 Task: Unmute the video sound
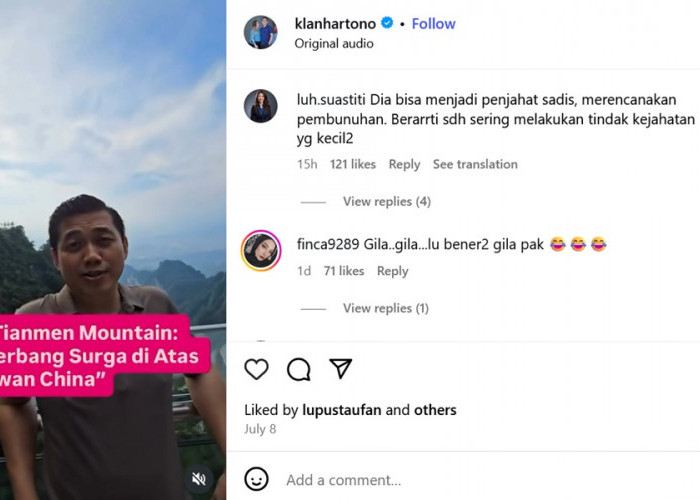click(x=199, y=479)
